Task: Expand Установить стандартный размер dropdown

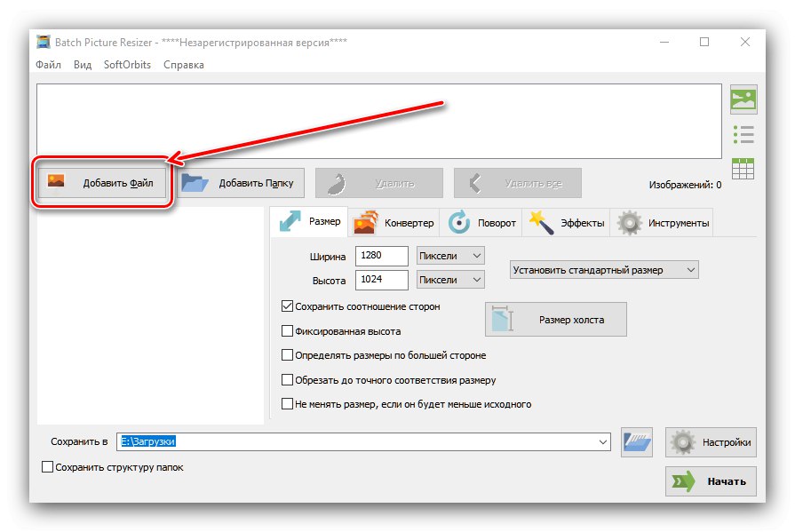Action: (604, 270)
